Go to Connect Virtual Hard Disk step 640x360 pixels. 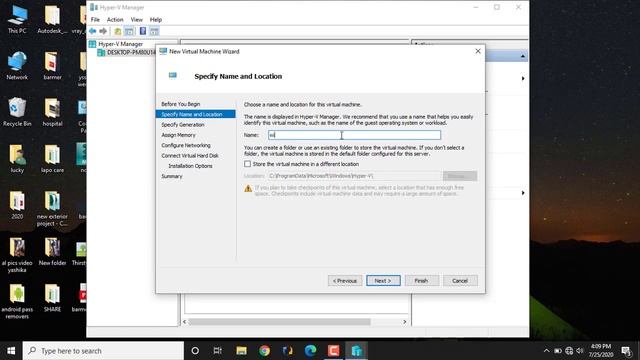point(190,156)
